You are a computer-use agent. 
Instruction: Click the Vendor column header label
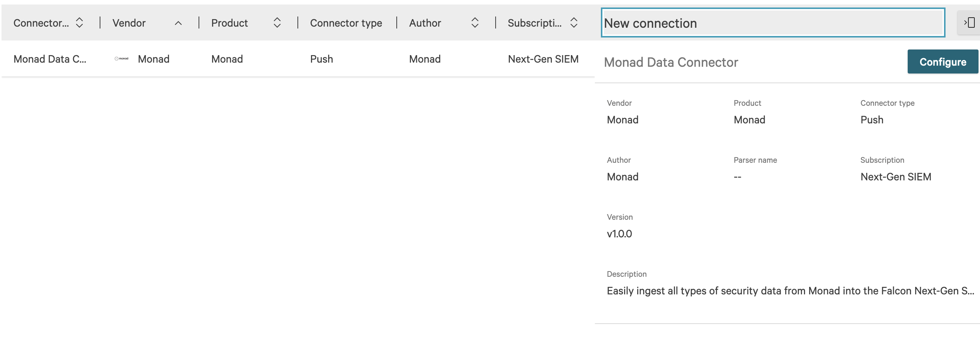click(129, 23)
